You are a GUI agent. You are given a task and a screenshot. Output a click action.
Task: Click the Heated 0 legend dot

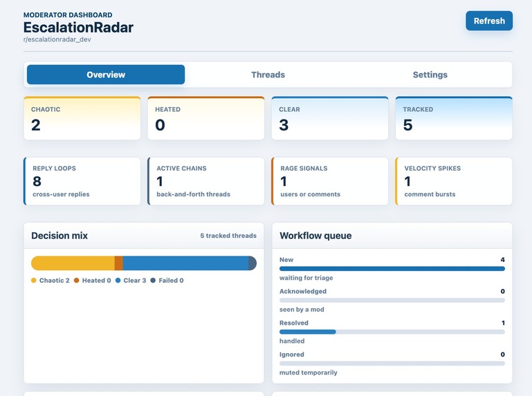point(76,281)
